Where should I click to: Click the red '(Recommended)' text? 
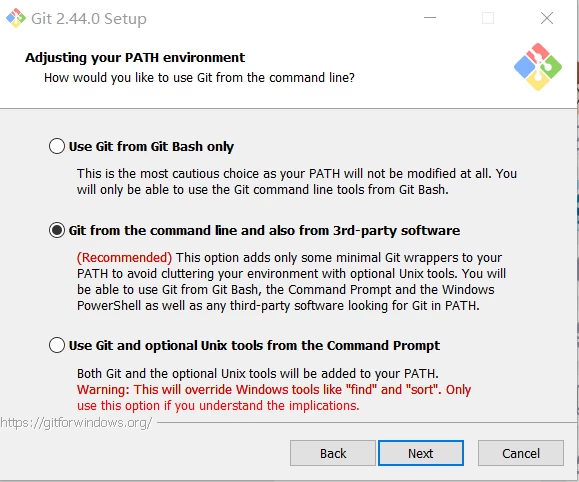click(124, 258)
